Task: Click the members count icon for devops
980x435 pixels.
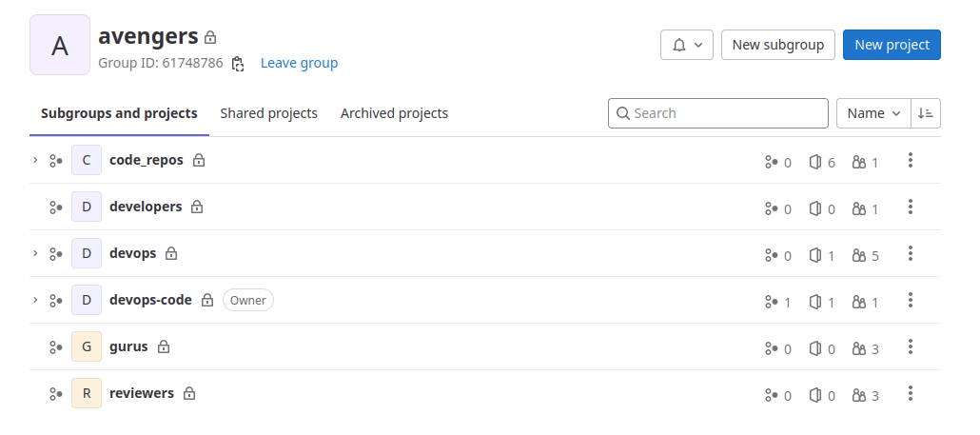Action: click(859, 255)
